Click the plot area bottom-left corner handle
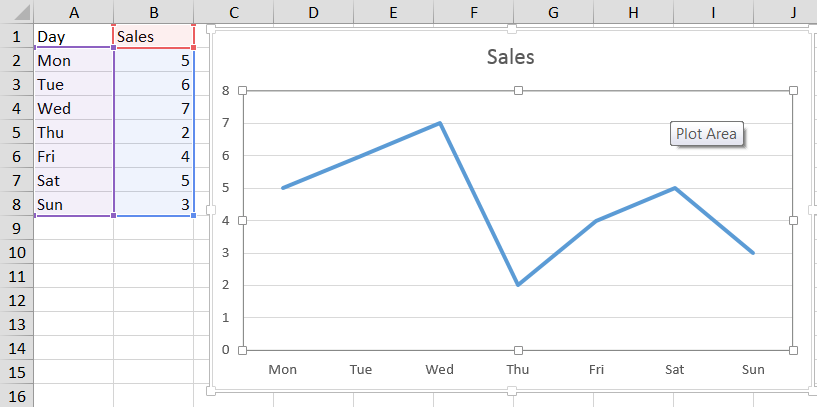The width and height of the screenshot is (817, 407). click(x=242, y=350)
